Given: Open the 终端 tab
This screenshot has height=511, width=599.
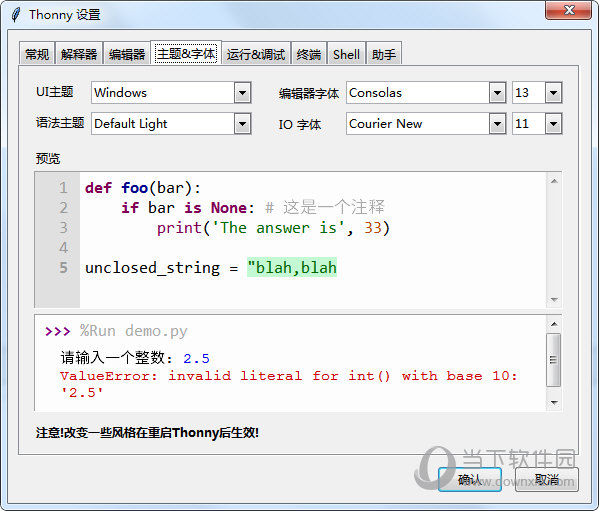Looking at the screenshot, I should pos(308,54).
